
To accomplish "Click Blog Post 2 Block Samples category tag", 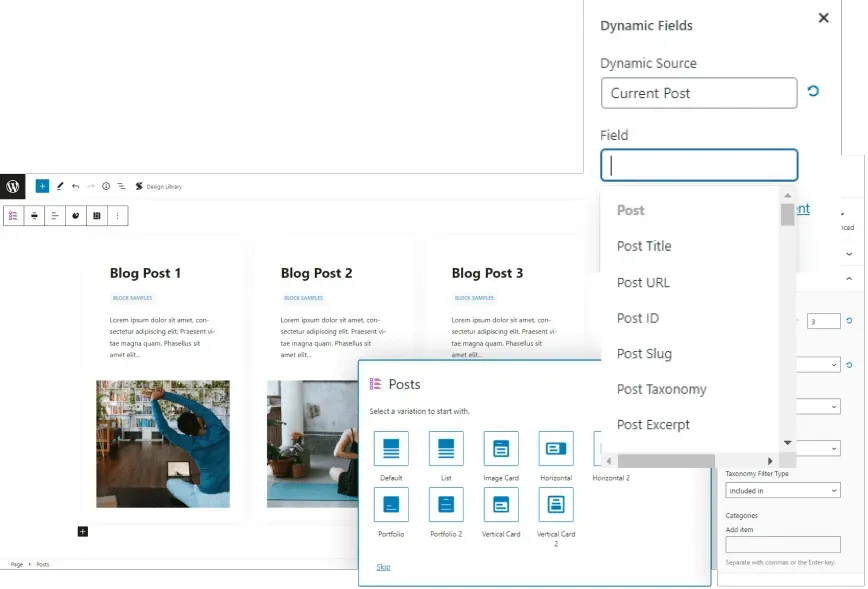I will point(303,298).
